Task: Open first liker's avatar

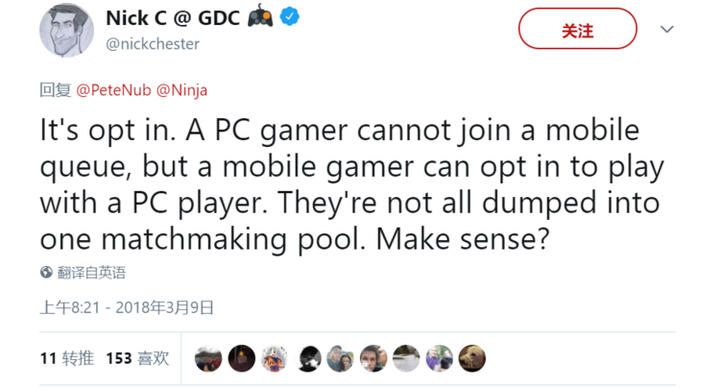Action: point(208,358)
